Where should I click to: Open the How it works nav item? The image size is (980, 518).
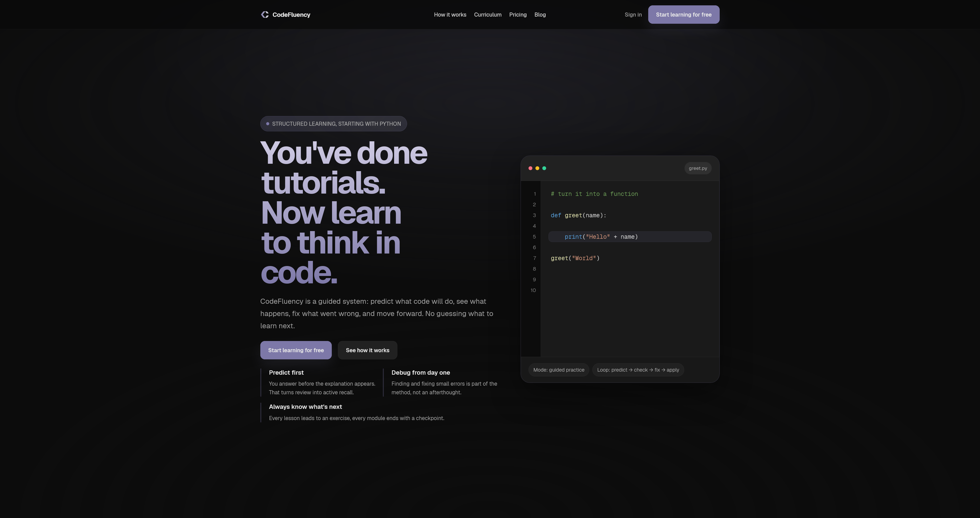(450, 15)
